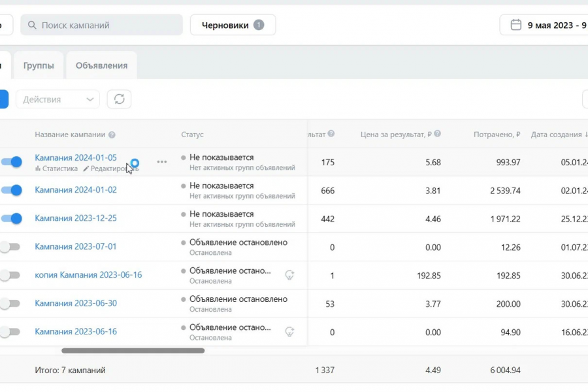
Task: Click lightbulb hint for копия Кампания 2023-06-16
Action: (289, 275)
